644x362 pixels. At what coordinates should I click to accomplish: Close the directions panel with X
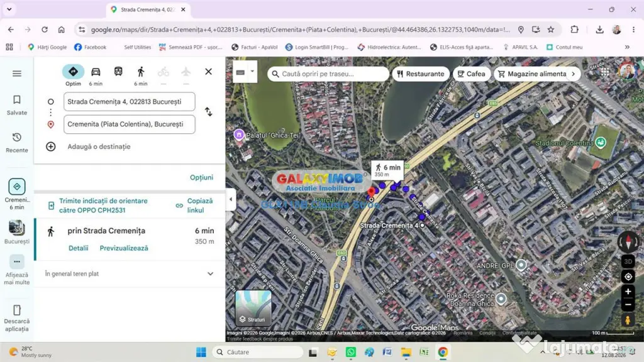pos(209,72)
